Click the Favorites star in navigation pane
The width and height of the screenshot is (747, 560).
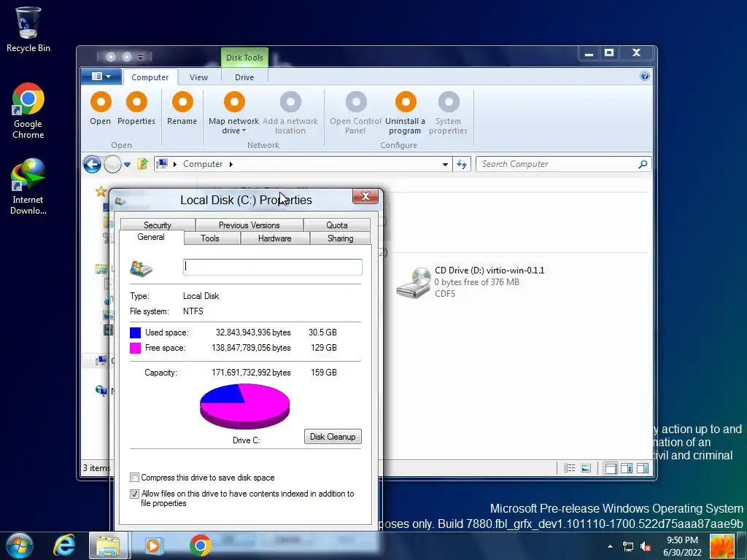pyautogui.click(x=101, y=192)
